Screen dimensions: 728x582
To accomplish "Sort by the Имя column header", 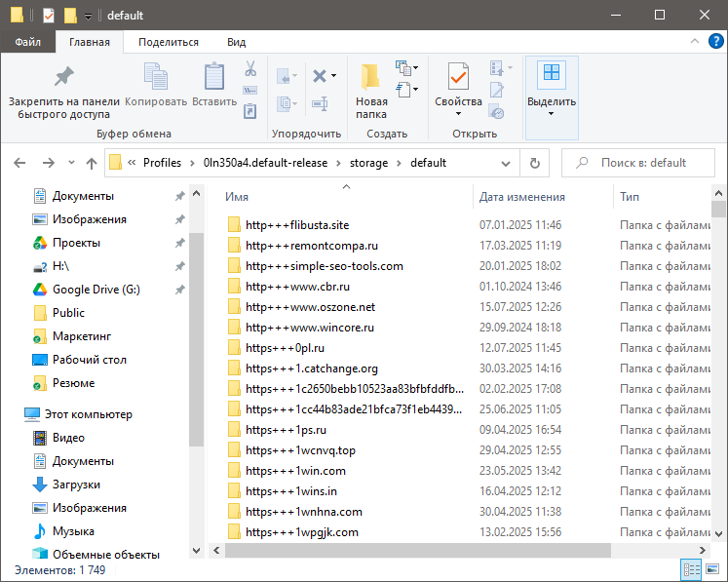I will [x=236, y=197].
